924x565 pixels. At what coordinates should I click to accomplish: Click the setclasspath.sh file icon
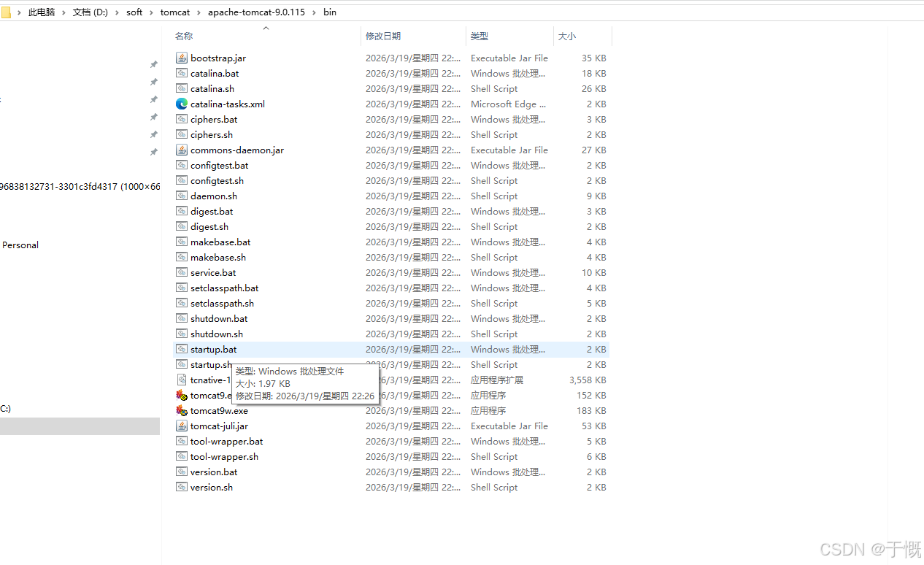(x=182, y=303)
